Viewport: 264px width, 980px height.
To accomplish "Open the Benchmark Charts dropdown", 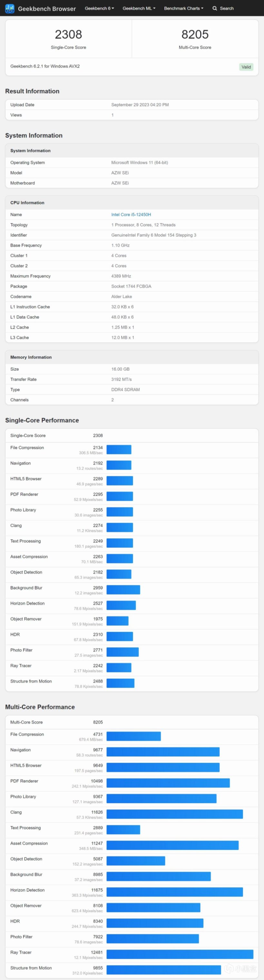I will [183, 8].
